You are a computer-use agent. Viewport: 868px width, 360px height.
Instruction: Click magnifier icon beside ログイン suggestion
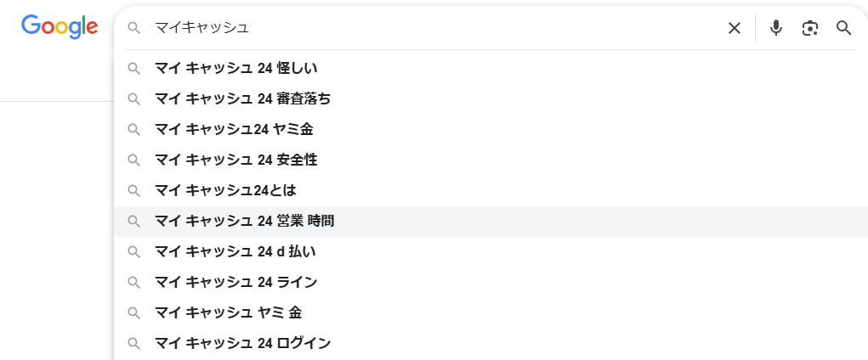click(133, 343)
